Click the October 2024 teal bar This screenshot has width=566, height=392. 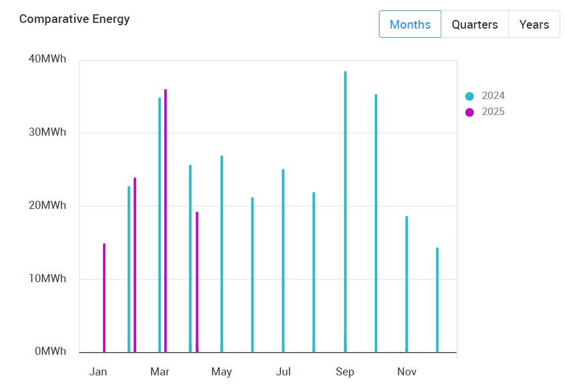click(x=376, y=223)
